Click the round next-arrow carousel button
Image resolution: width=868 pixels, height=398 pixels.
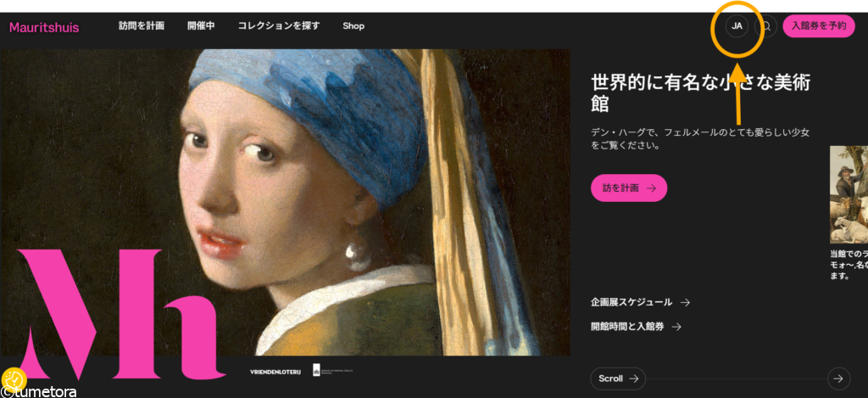pyautogui.click(x=838, y=378)
